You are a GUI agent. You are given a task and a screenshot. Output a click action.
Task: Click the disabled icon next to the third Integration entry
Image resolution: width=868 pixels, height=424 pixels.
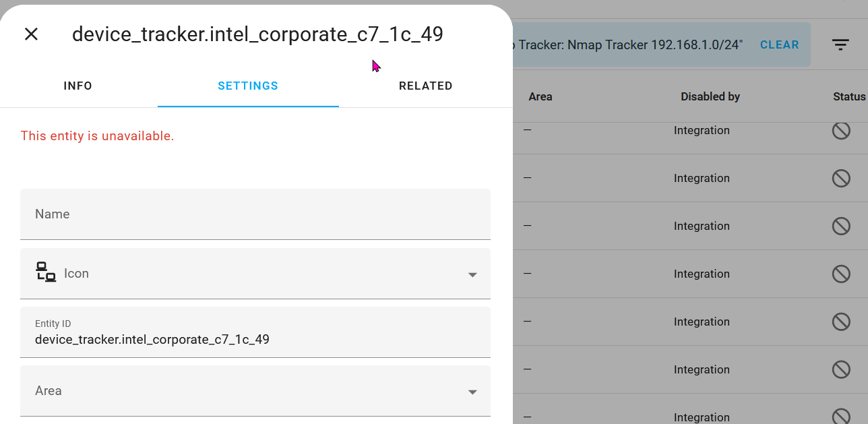coord(841,226)
